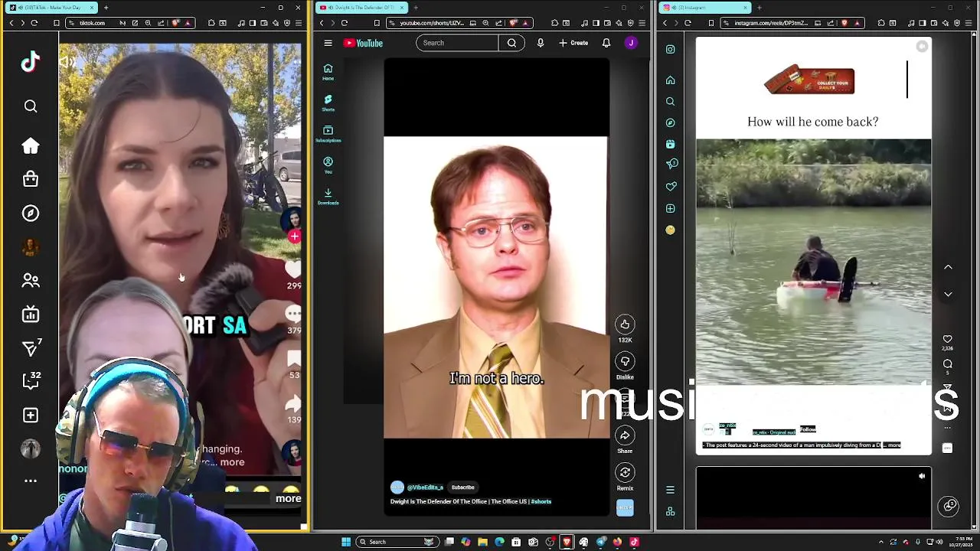This screenshot has width=980, height=551.
Task: Click the YouTube logo
Action: tap(363, 43)
